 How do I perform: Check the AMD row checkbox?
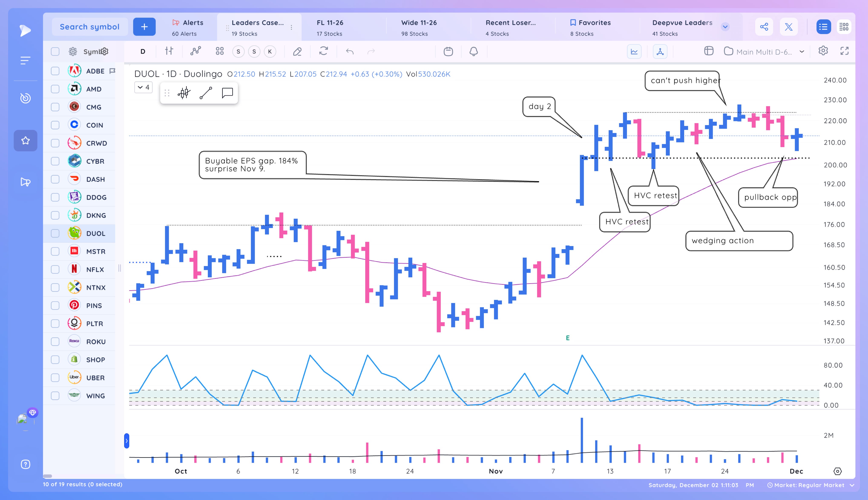(x=55, y=89)
